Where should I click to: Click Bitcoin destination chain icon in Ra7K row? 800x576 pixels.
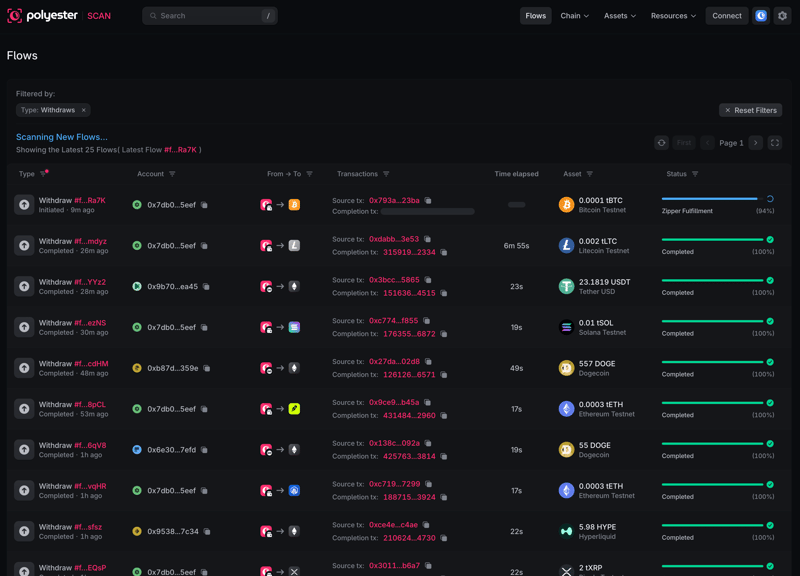point(294,205)
